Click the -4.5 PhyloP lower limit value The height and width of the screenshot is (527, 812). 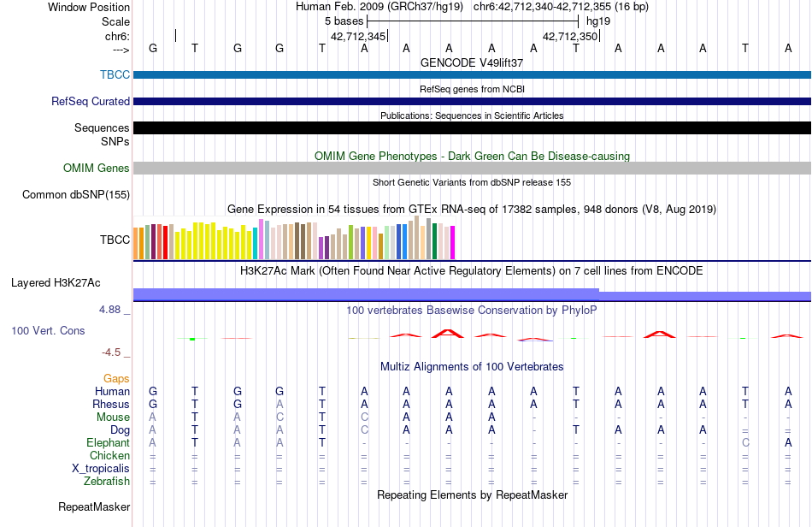111,352
